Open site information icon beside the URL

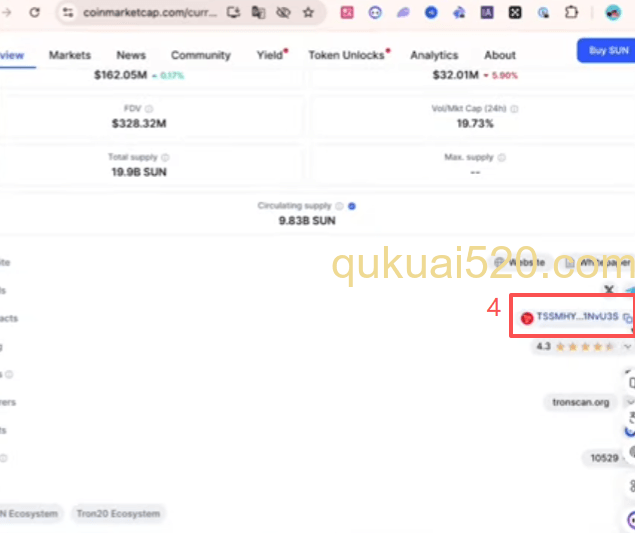68,13
